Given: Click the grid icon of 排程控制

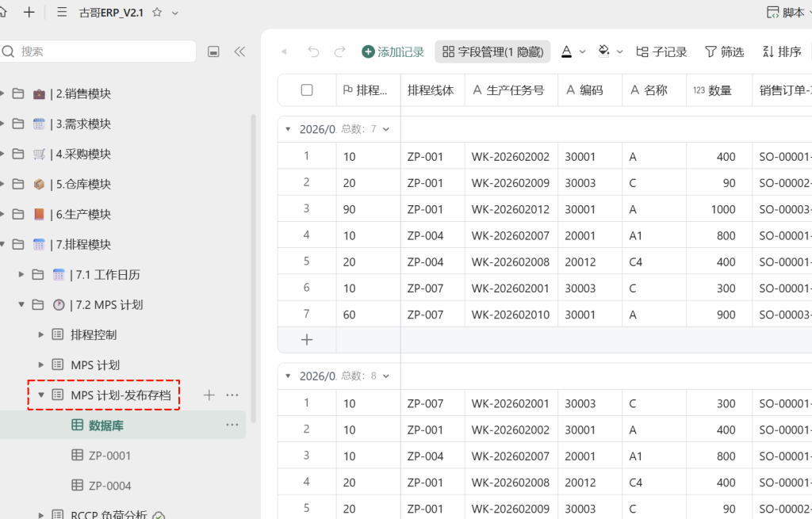Looking at the screenshot, I should (x=57, y=334).
